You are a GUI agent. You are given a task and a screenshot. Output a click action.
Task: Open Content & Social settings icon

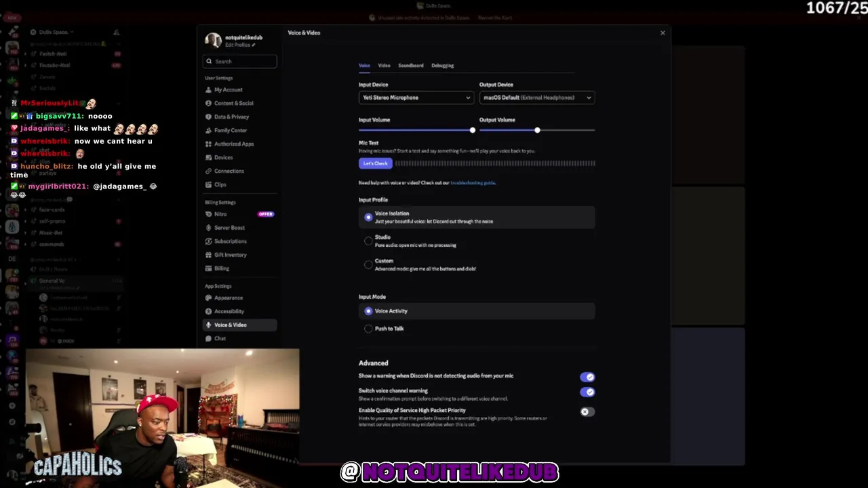point(208,103)
